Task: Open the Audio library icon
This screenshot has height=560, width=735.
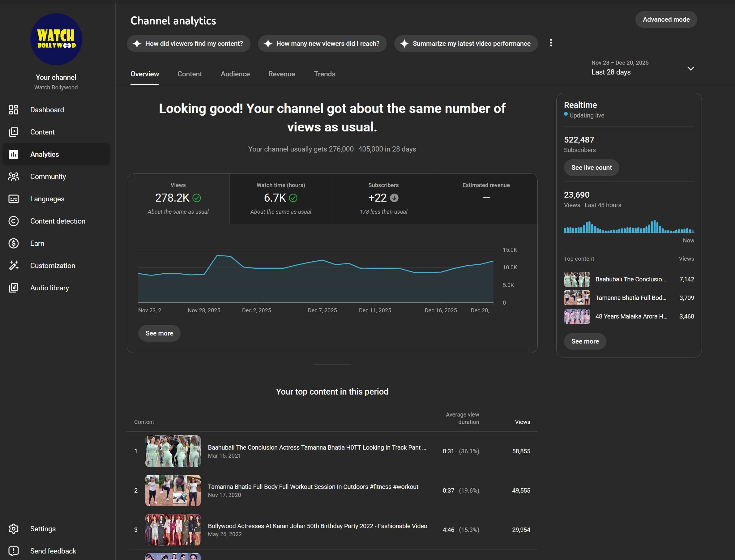Action: [13, 288]
